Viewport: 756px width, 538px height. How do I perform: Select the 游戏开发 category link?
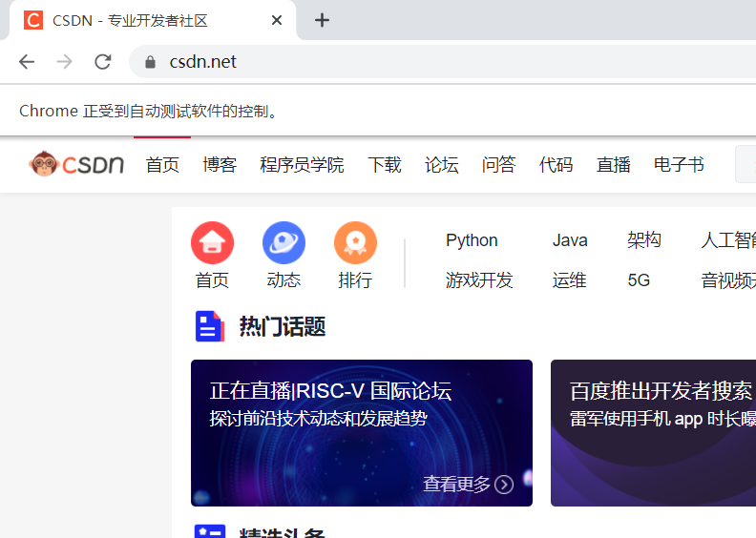pyautogui.click(x=479, y=280)
